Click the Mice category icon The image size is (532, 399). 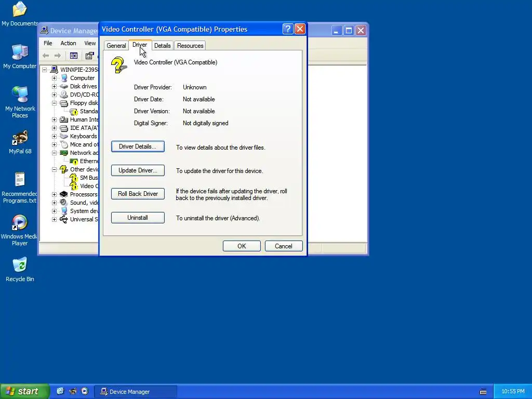(x=64, y=144)
